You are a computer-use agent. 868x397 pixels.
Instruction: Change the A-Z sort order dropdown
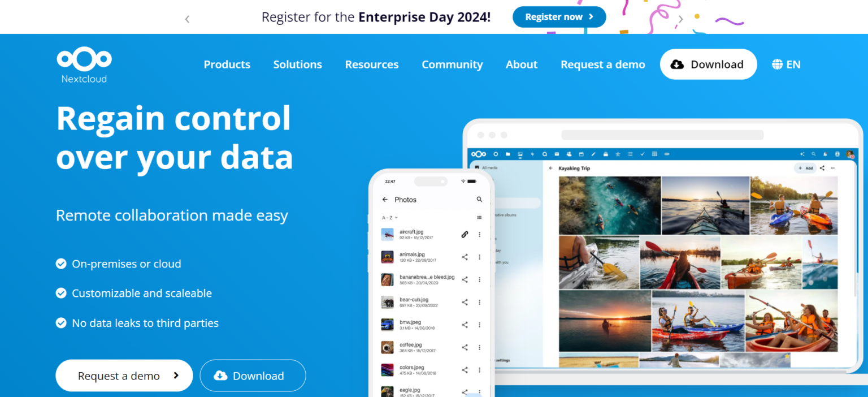pos(390,217)
